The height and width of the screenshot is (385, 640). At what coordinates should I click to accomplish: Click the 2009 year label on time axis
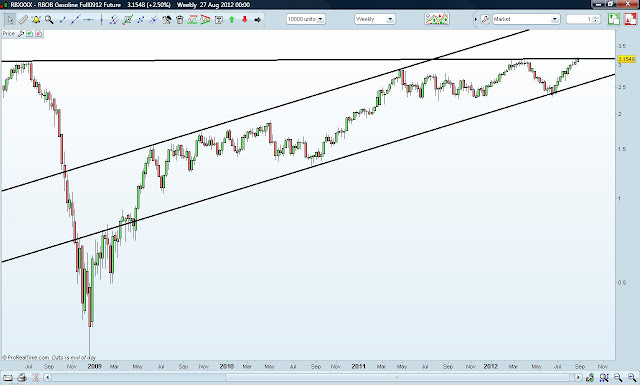[94, 366]
